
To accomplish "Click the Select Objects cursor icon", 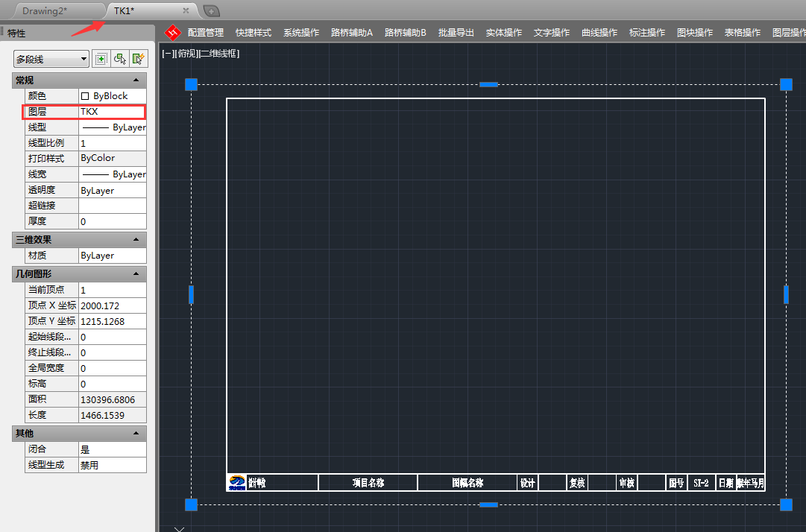I will 120,59.
